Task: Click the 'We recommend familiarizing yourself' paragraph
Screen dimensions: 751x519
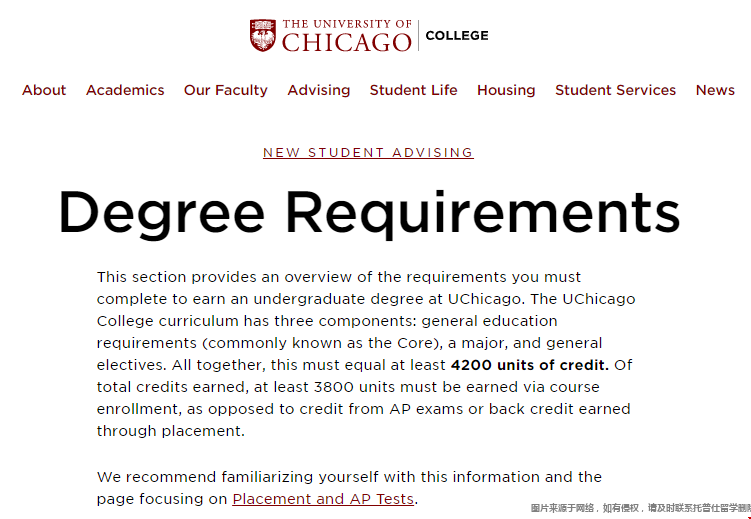Action: 349,477
